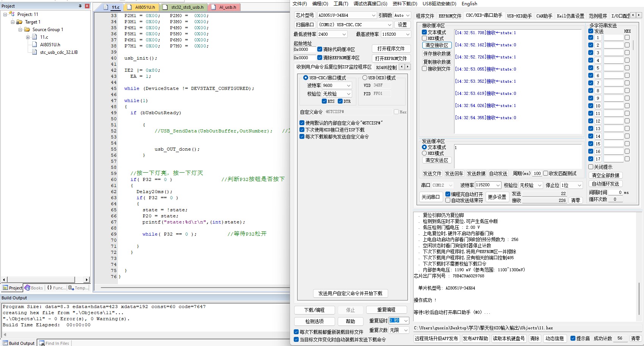Open USB驱动安装(D) menu
644x346 pixels.
point(439,3)
